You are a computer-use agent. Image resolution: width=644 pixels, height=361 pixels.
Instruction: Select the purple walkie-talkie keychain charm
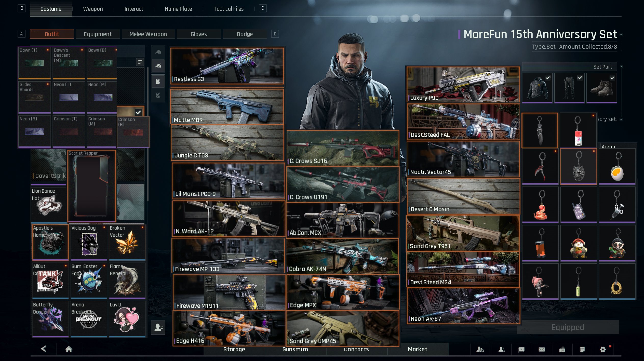tap(578, 205)
